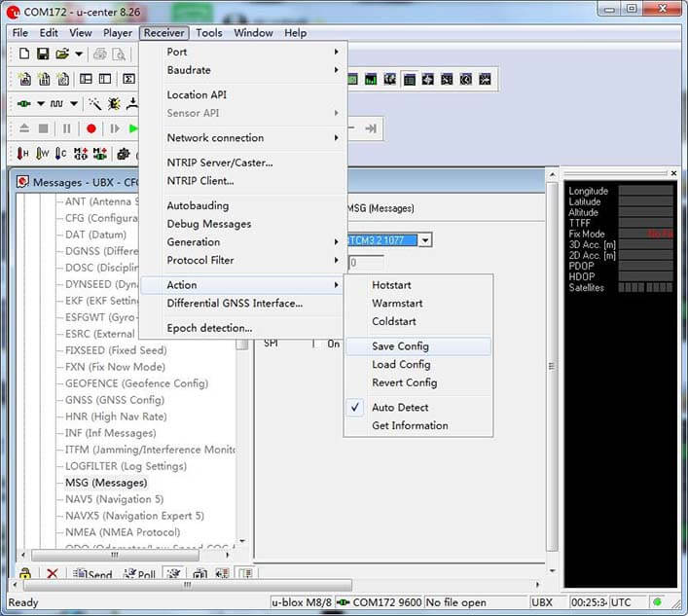Click the lock icon in message toolbar
The height and width of the screenshot is (616, 688).
(x=25, y=573)
